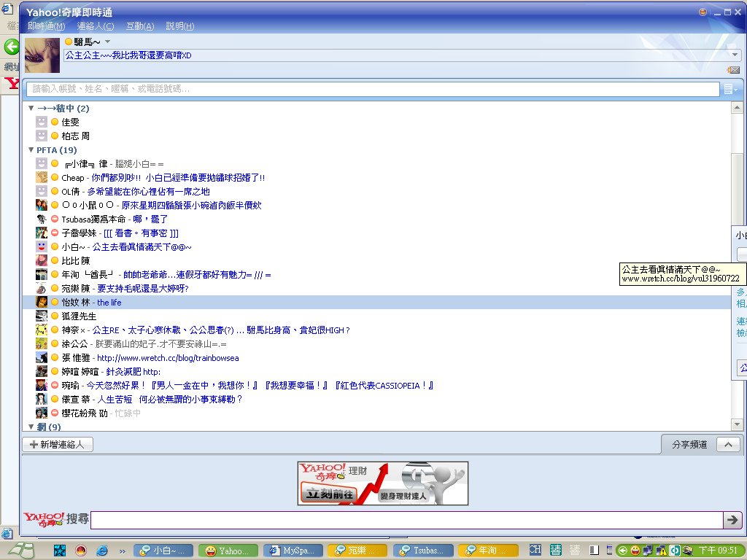Click busy status icon of 子喬學妹

[55, 233]
